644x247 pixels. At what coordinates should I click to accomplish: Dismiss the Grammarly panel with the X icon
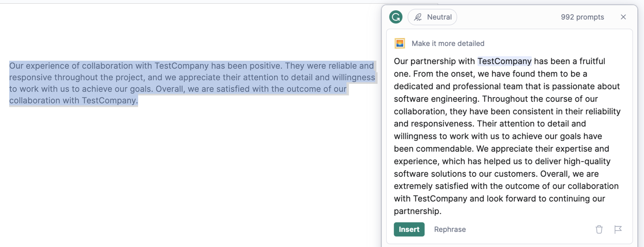[x=623, y=17]
